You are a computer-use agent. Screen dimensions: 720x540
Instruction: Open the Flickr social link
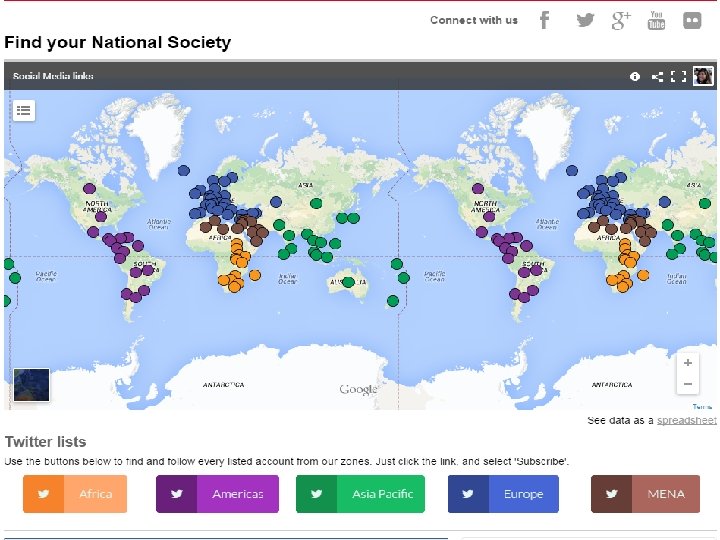(x=692, y=20)
